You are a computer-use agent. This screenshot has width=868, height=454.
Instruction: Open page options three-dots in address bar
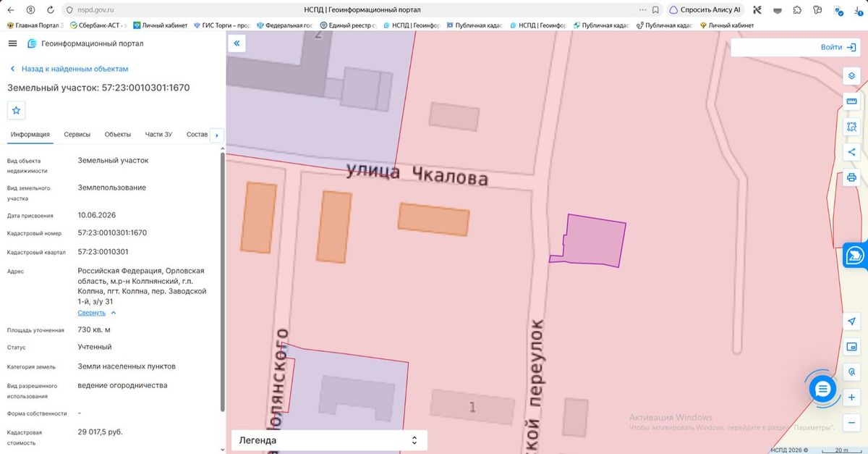coord(643,10)
